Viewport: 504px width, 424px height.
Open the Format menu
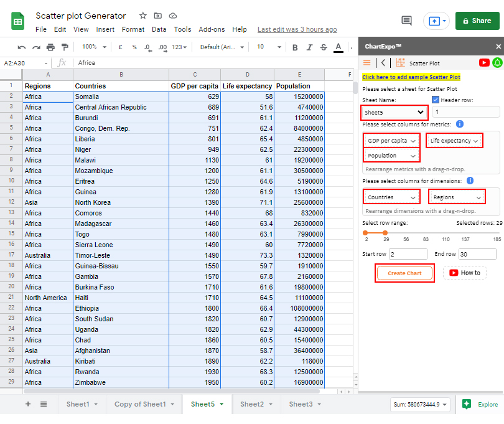(133, 29)
